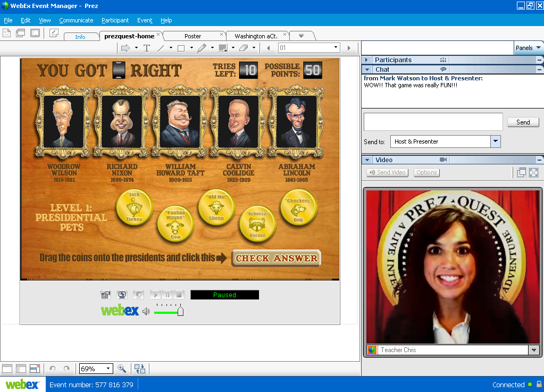Open the Panels dropdown
544x392 pixels.
click(528, 48)
